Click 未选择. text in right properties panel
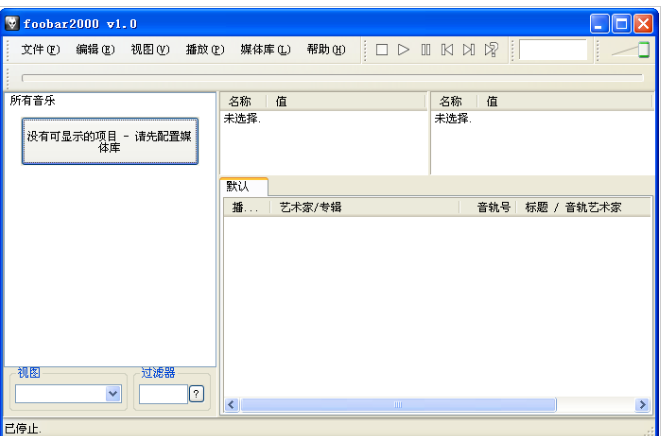The width and height of the screenshot is (663, 436). 453,119
